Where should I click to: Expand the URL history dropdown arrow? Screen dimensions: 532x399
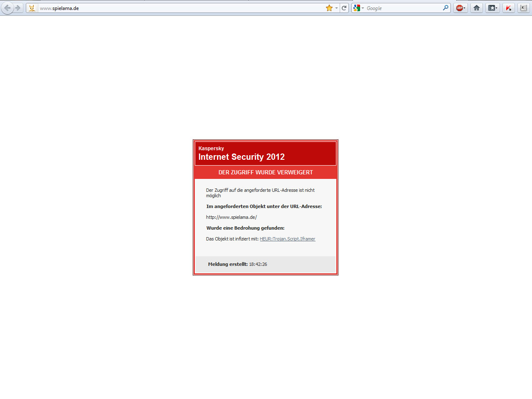point(336,8)
